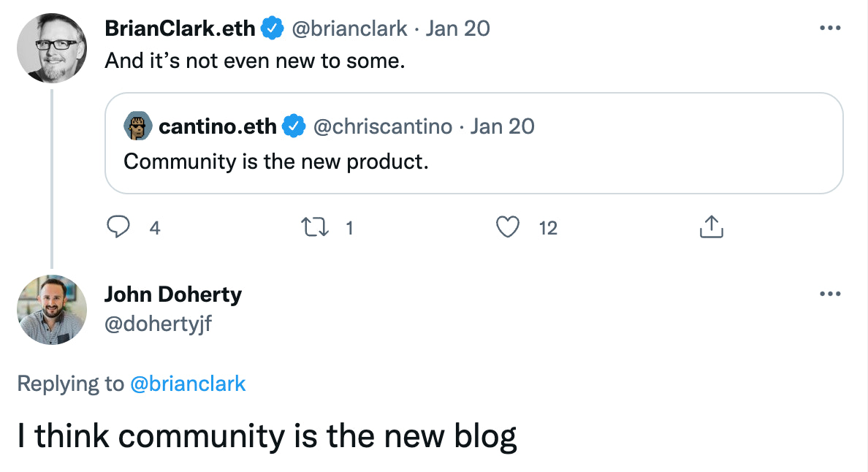Click cantino.eth's verified badge
The image size is (868, 472).
pos(294,126)
